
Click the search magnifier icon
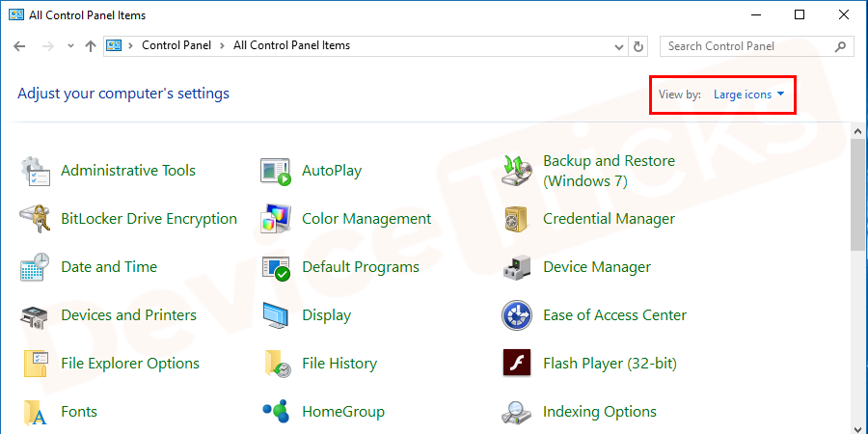click(840, 46)
